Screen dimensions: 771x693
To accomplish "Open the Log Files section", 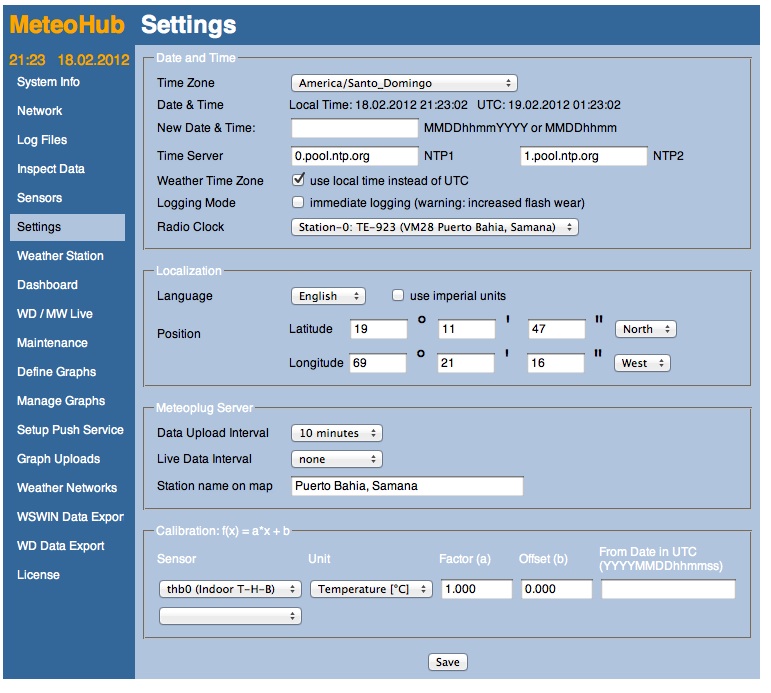I will [42, 140].
